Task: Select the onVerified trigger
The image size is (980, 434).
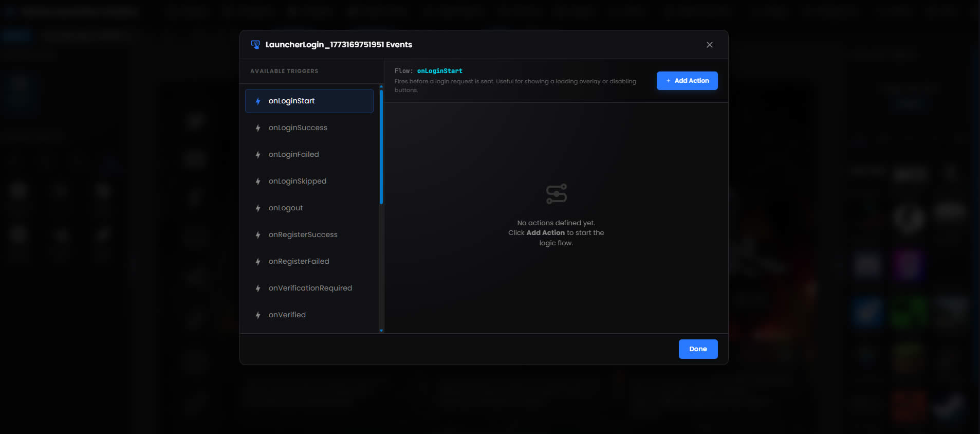Action: [x=287, y=315]
